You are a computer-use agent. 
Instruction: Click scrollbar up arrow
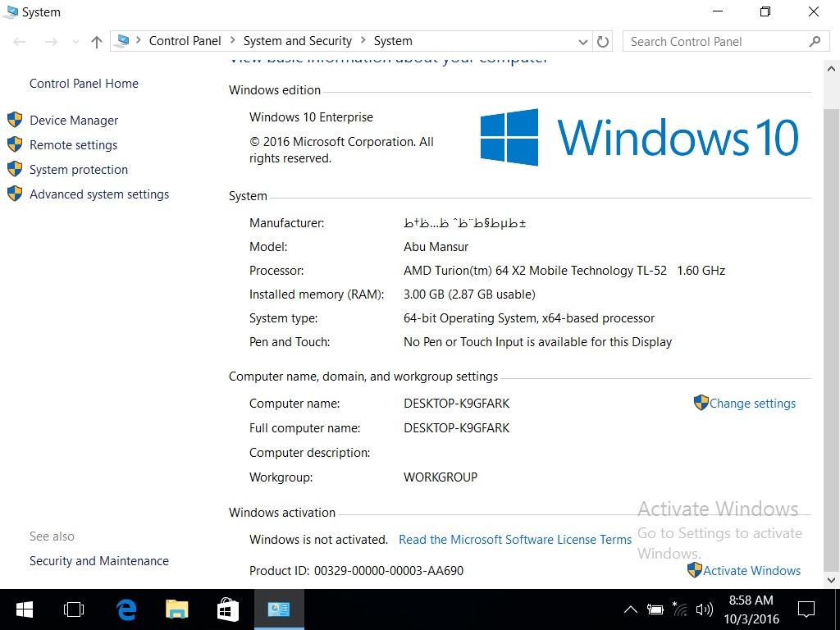[x=831, y=69]
